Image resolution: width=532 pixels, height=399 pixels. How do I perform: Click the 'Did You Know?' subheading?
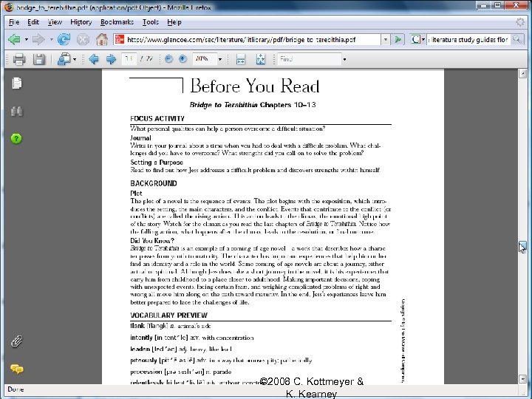click(152, 241)
